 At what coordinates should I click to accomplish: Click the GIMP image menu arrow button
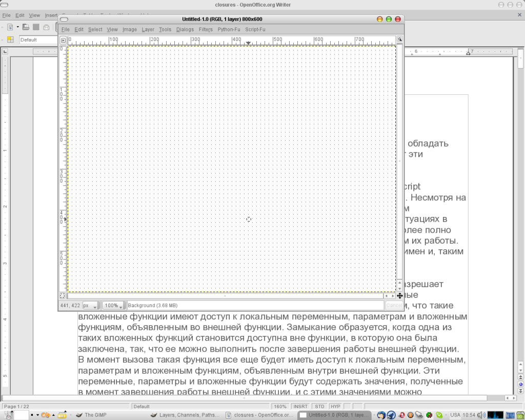pyautogui.click(x=64, y=40)
